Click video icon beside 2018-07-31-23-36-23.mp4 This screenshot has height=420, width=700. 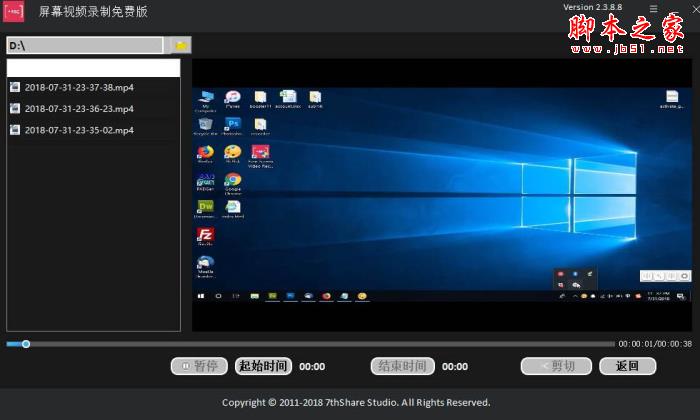point(15,108)
